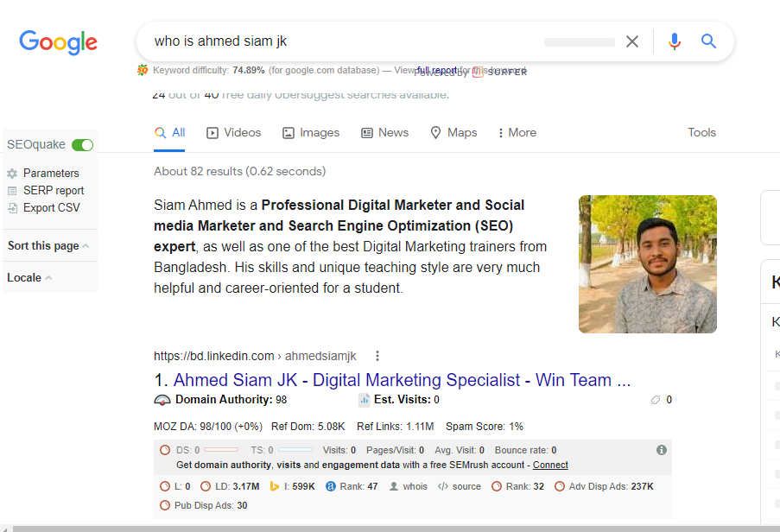Click the Pages/Visit: 0 metric
The width and height of the screenshot is (780, 532).
tap(395, 450)
